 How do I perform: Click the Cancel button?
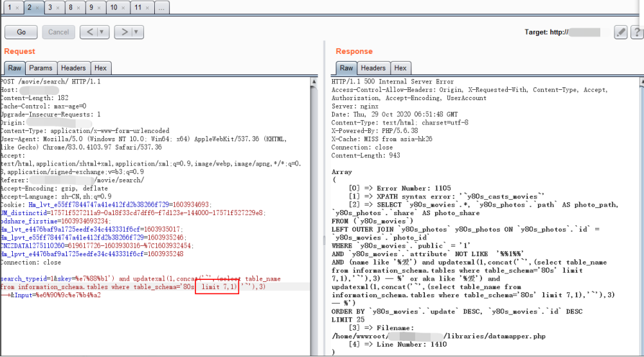pos(58,32)
